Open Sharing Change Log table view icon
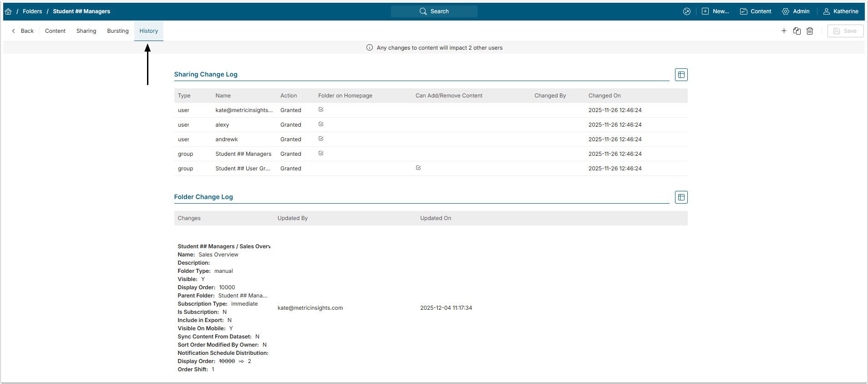The height and width of the screenshot is (384, 868). (681, 75)
